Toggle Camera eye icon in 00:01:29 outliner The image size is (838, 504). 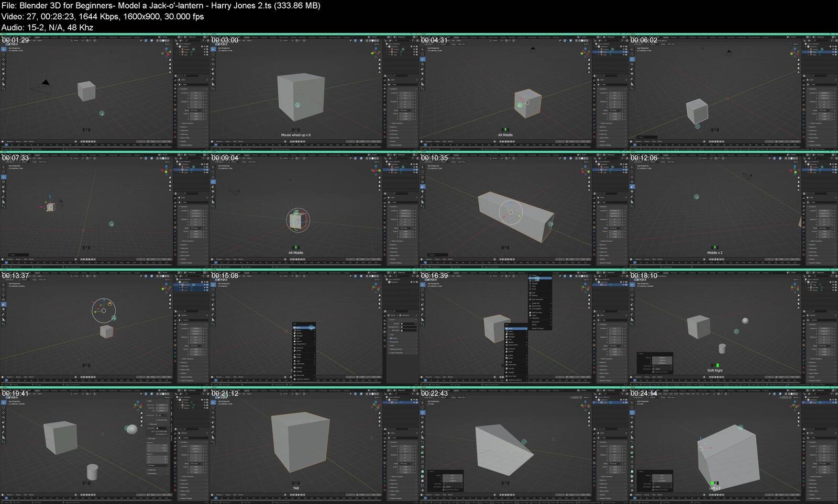click(204, 50)
